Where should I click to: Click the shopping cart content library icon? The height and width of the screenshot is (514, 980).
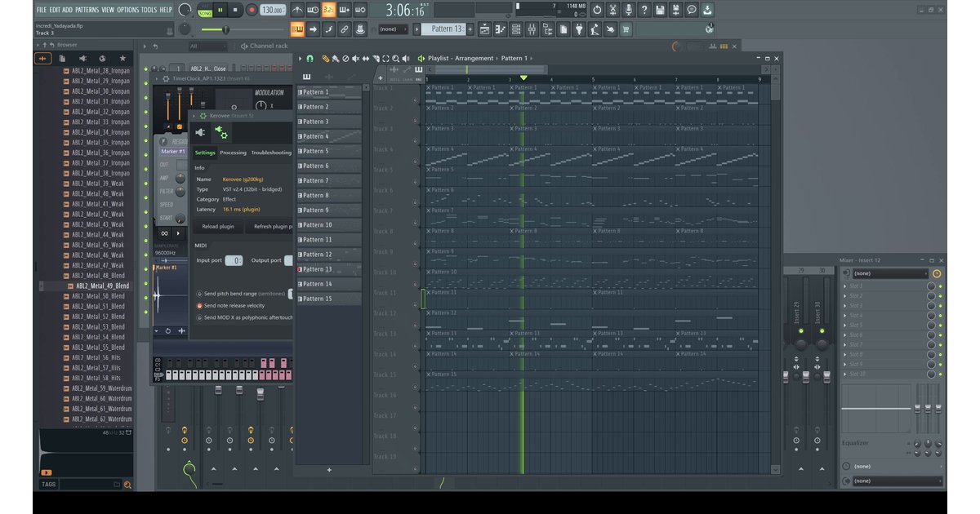coord(626,29)
